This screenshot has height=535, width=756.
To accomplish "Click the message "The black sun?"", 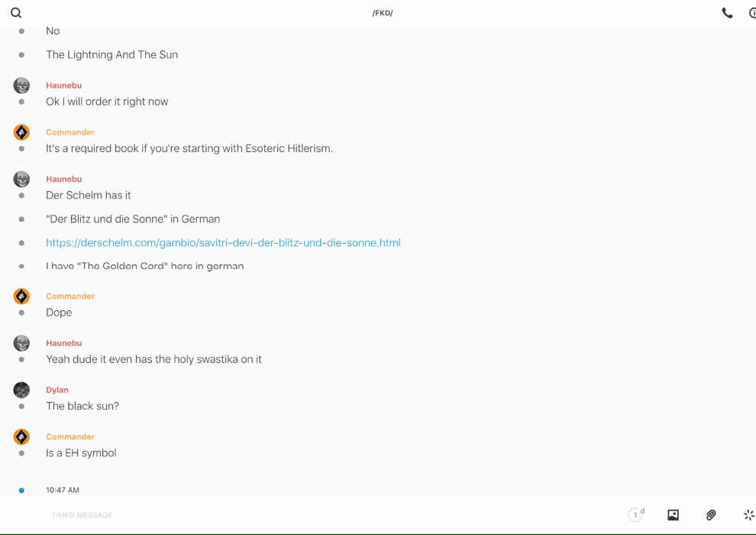I will [x=82, y=407].
